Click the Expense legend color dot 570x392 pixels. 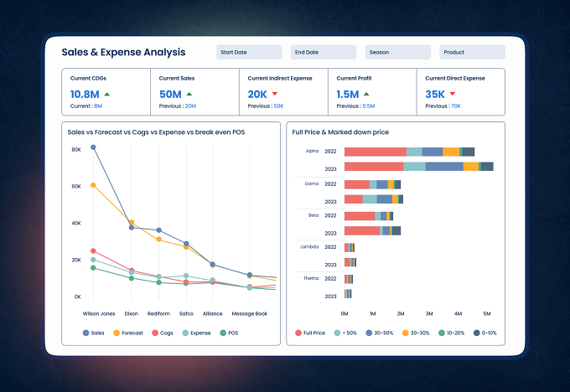click(185, 333)
